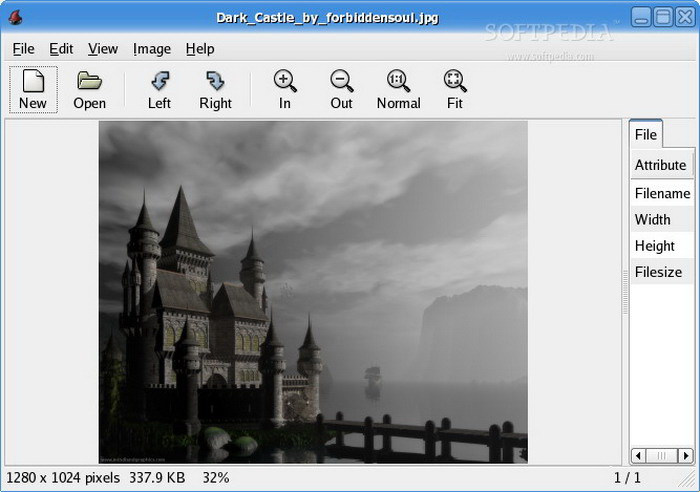Image resolution: width=700 pixels, height=492 pixels.
Task: Select the Height attribute row
Action: pyautogui.click(x=662, y=246)
